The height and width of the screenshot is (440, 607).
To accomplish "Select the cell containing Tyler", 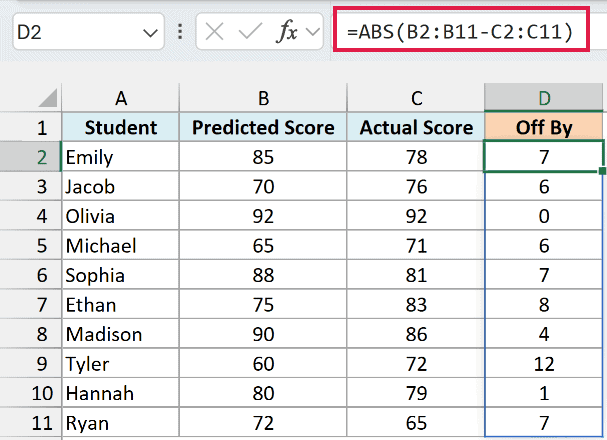I will 120,363.
